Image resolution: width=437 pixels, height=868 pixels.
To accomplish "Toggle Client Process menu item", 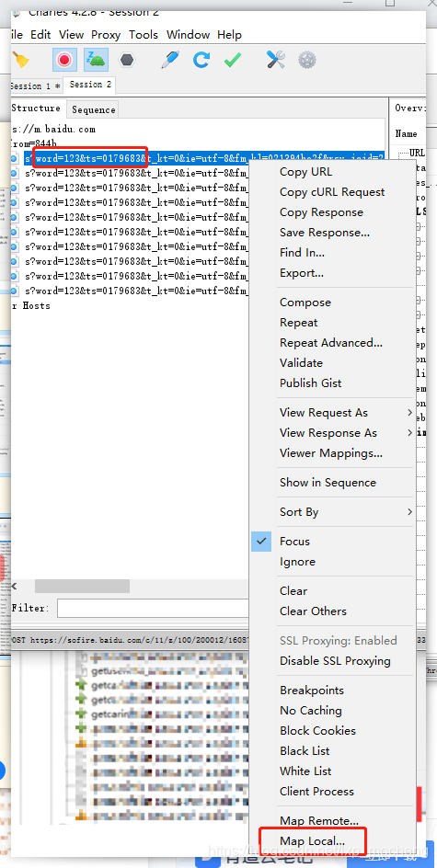I will pyautogui.click(x=316, y=792).
